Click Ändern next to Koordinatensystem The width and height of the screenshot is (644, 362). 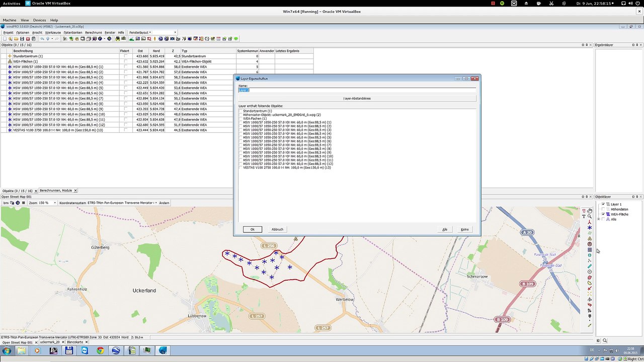pos(164,203)
